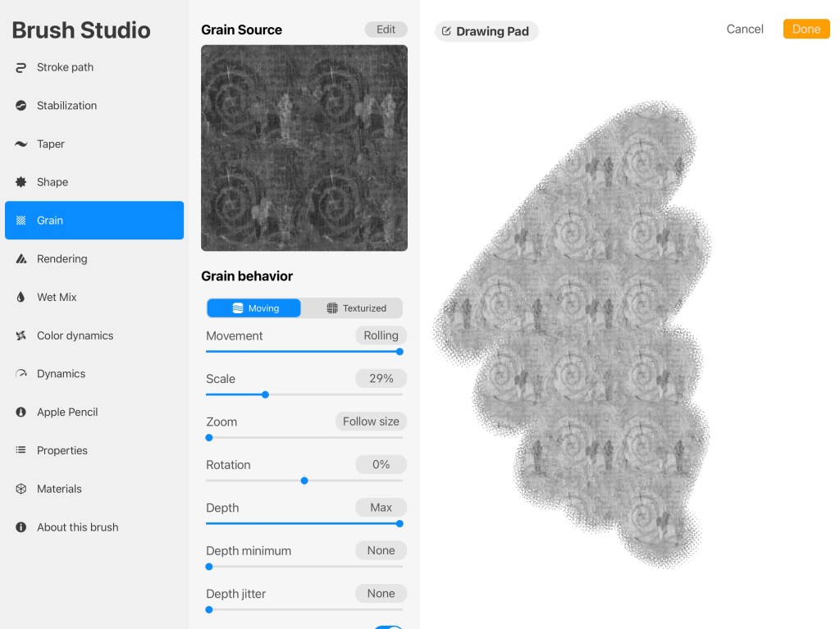Select the Stabilization icon

pyautogui.click(x=21, y=106)
